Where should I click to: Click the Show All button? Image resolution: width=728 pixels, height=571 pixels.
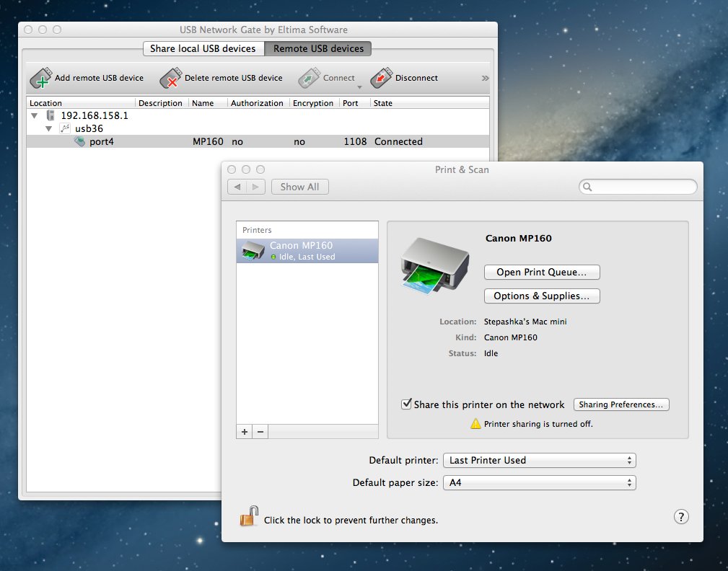pos(300,187)
